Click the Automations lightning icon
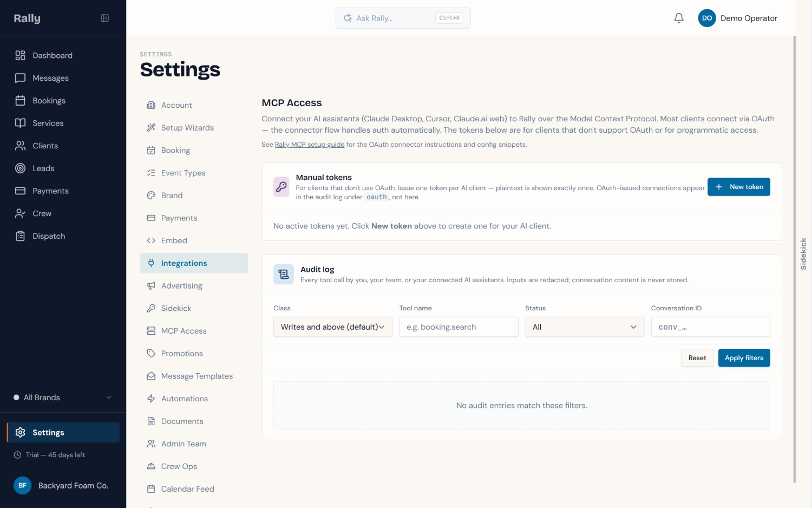 coord(151,399)
